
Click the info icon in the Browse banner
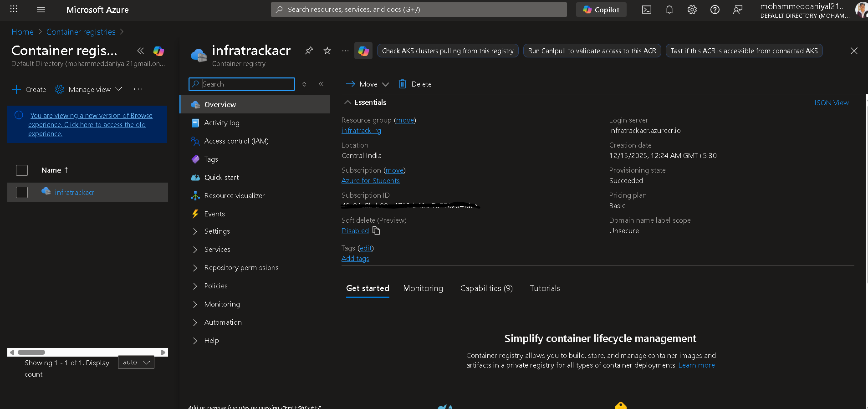(19, 115)
